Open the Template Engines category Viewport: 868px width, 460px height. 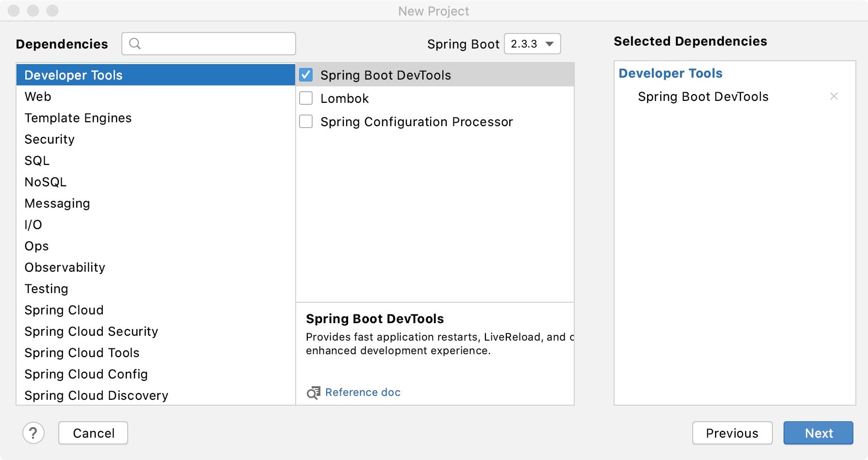pos(78,118)
